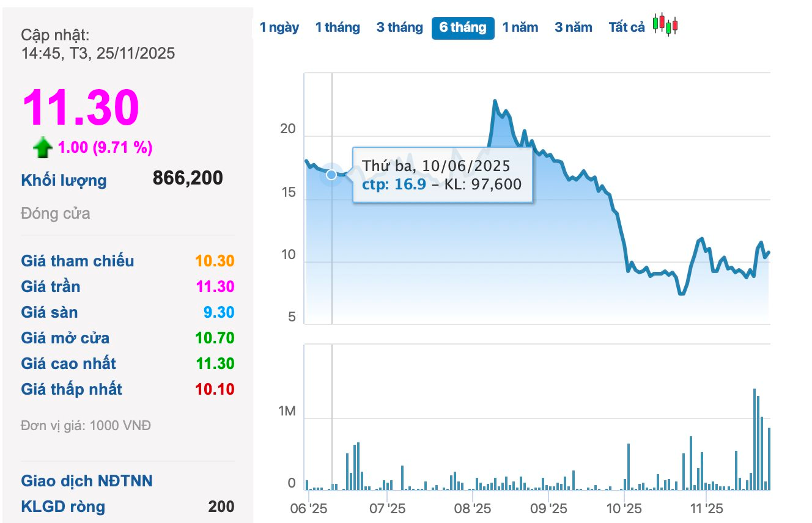Screen dimensions: 812x523
Task: Display the 3 năm chart range
Action: [x=574, y=27]
